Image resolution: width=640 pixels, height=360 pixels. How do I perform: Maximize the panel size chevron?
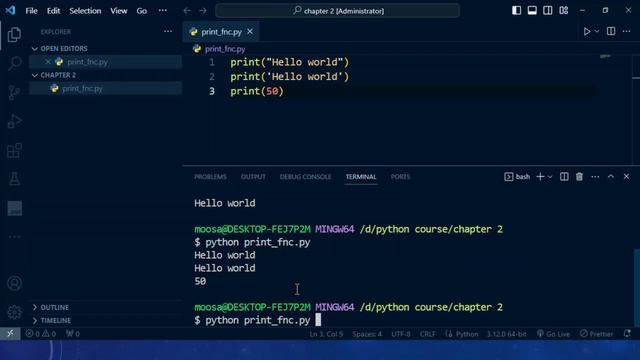(611, 177)
